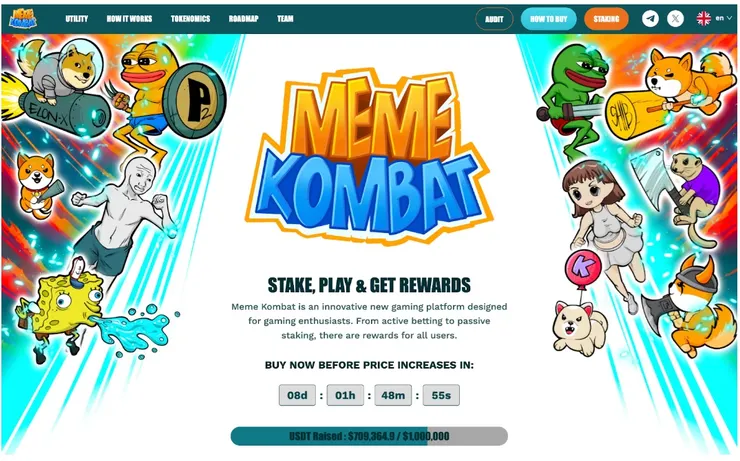Open the Tokenomics menu item
This screenshot has height=461, width=740.
(190, 19)
